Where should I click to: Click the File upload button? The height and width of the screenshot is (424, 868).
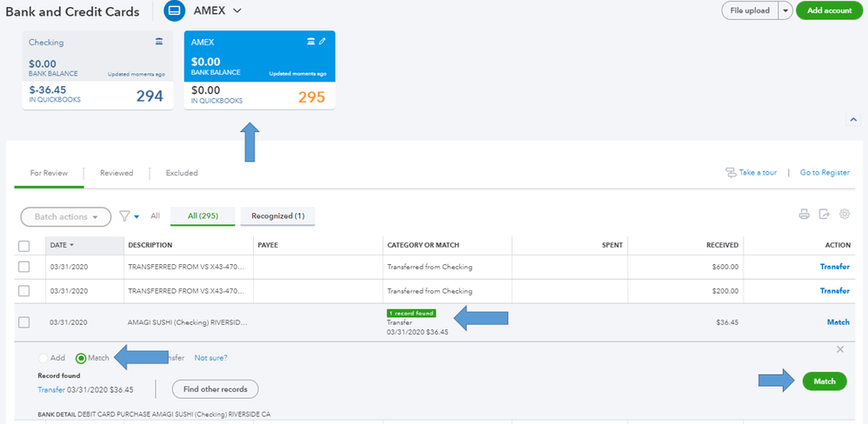click(750, 10)
